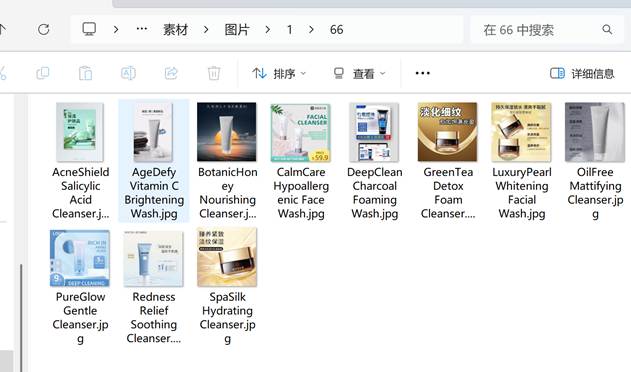631x372 pixels.
Task: Click file name BotanicHoney Nourishing Cleanser
Action: tap(227, 193)
